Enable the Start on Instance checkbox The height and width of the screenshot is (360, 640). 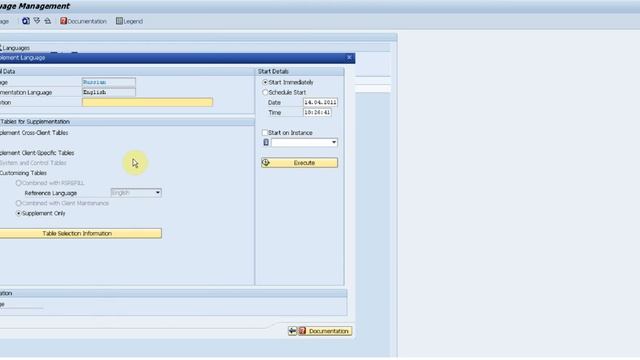click(x=264, y=133)
